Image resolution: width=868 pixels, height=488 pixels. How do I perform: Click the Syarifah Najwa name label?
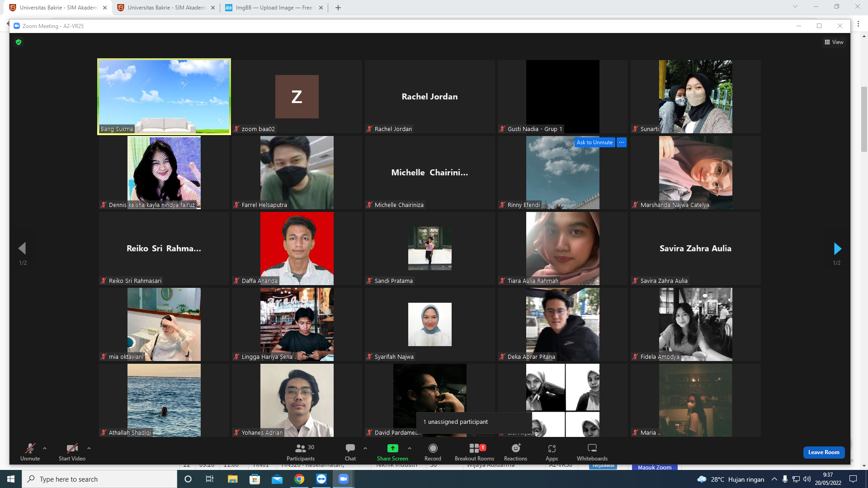[394, 357]
